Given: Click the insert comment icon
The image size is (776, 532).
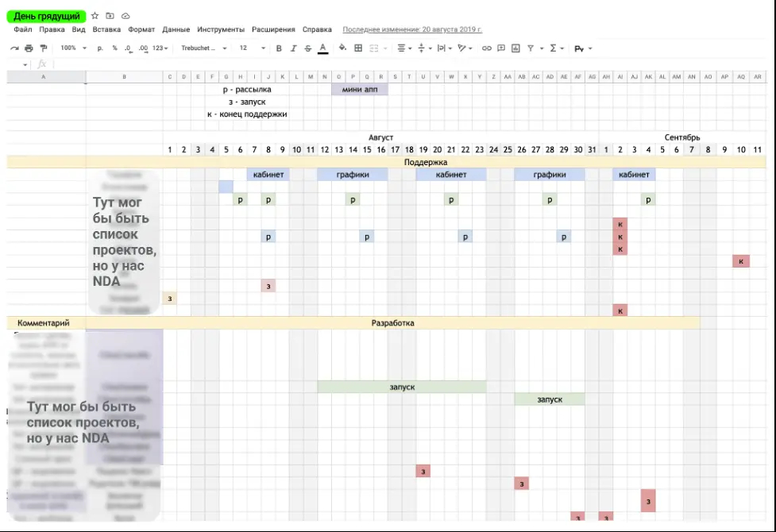Looking at the screenshot, I should (501, 48).
